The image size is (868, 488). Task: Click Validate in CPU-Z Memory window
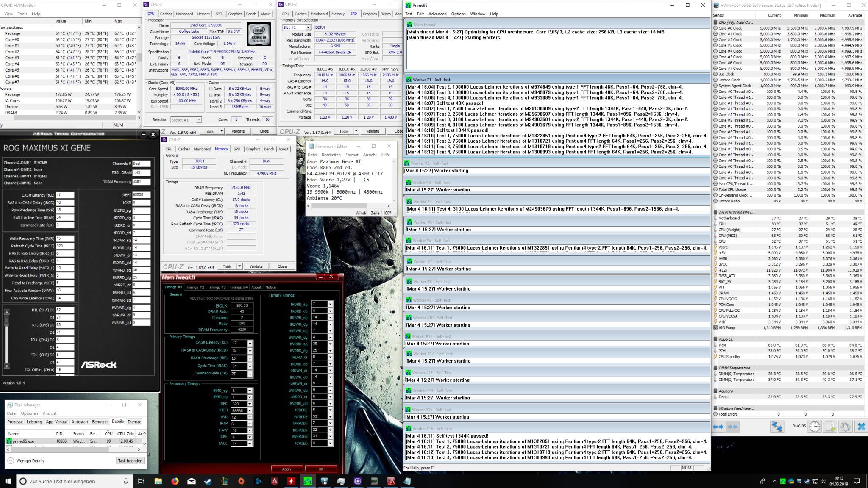point(256,266)
